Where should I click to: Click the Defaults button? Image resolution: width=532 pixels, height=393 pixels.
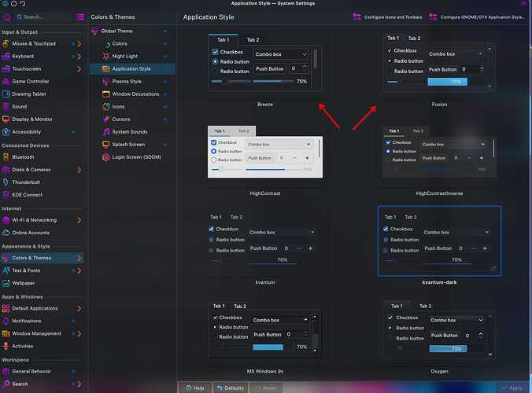pos(231,388)
